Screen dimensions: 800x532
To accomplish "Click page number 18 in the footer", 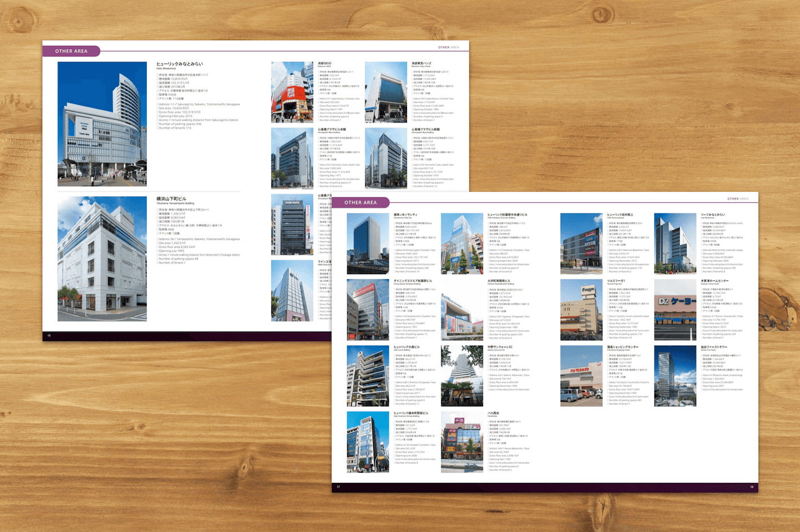I will [x=751, y=487].
